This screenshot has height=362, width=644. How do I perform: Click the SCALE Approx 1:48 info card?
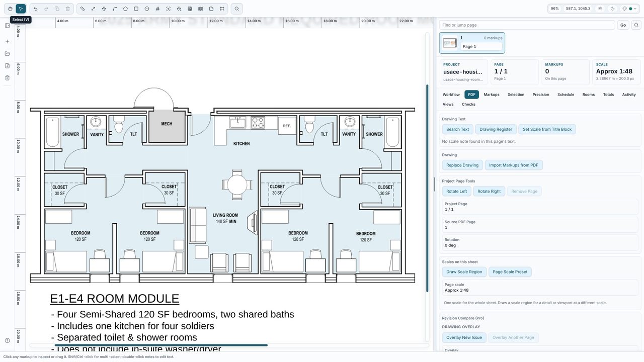tap(616, 72)
